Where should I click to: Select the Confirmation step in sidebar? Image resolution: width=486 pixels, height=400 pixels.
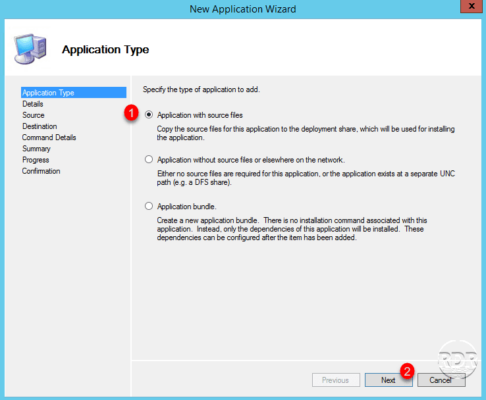(x=41, y=171)
